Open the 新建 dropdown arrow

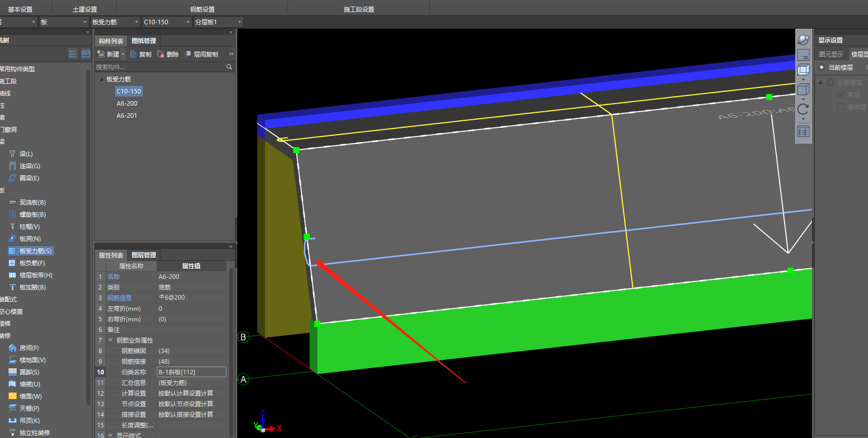[x=123, y=54]
